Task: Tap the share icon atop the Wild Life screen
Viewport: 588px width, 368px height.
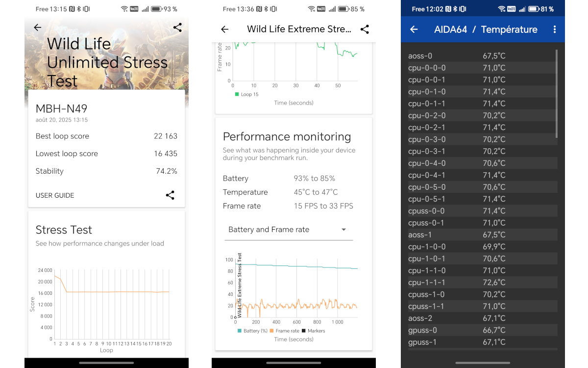Action: (177, 27)
